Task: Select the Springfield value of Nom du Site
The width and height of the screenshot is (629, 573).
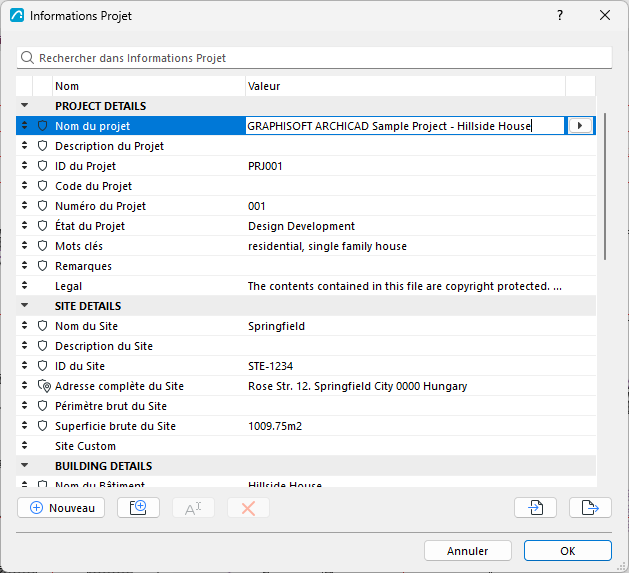Action: [x=276, y=326]
